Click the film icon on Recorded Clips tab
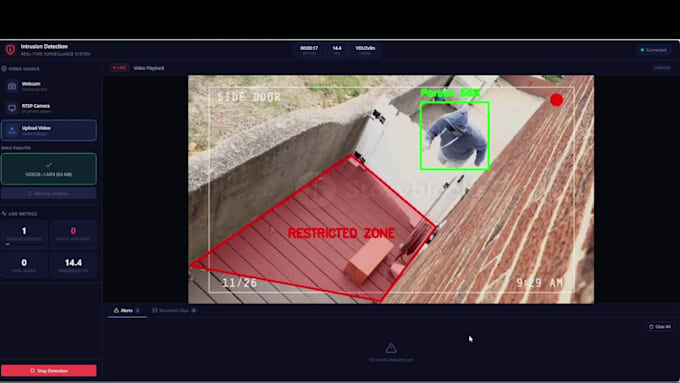The image size is (680, 383). click(155, 311)
